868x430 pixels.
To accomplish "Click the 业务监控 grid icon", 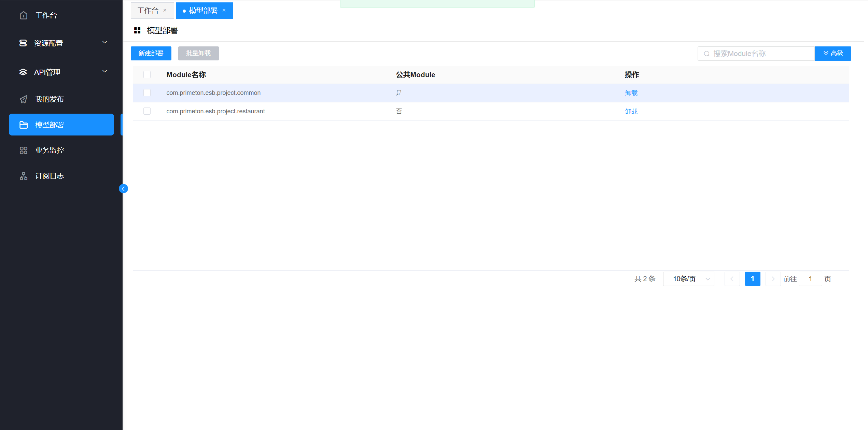I will [x=24, y=150].
